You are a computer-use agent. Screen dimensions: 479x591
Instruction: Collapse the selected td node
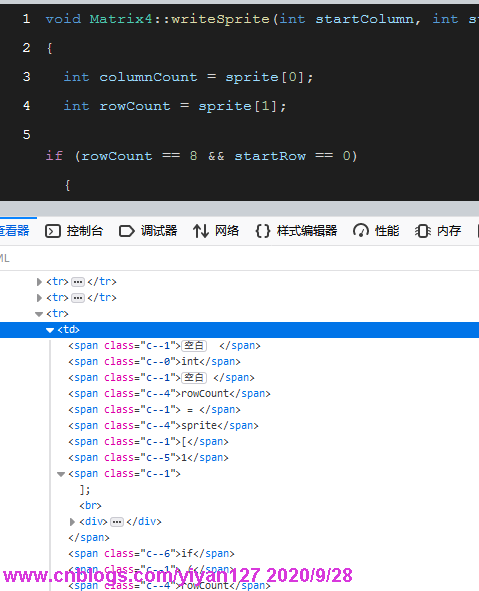[50, 330]
